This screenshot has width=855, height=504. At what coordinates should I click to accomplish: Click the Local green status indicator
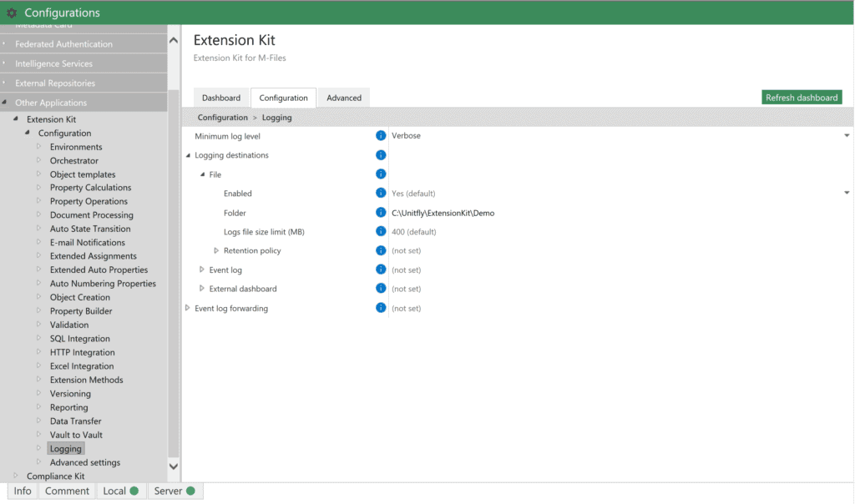(134, 491)
